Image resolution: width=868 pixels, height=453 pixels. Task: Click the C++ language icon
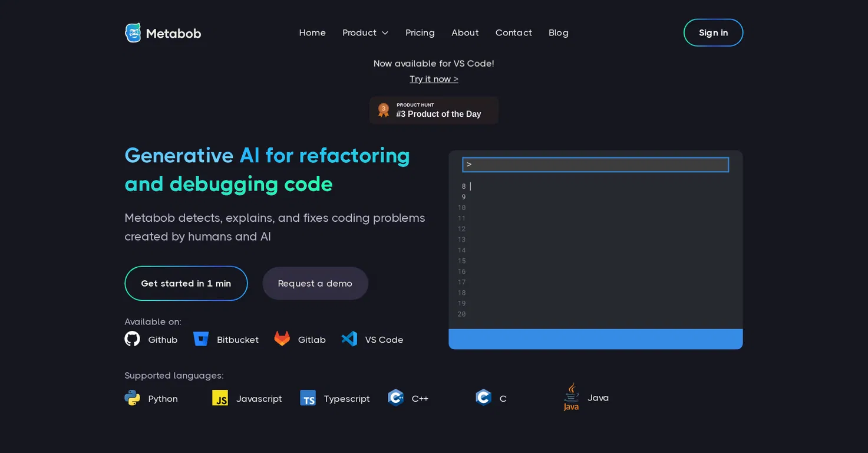point(395,398)
